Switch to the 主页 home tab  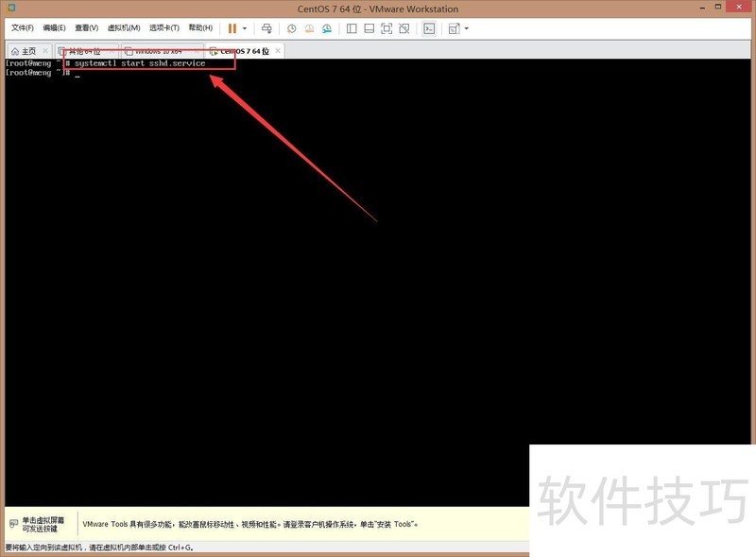click(x=28, y=50)
